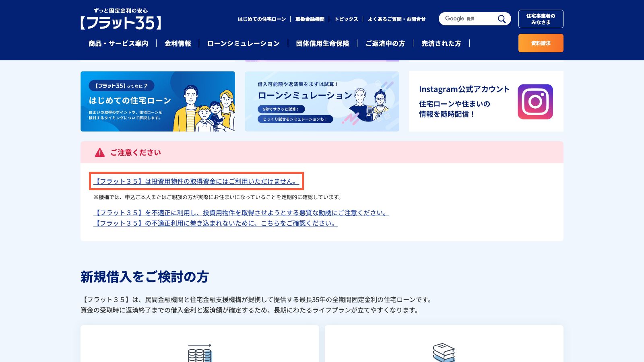
Task: Select ご返済中の方 in navigation
Action: 385,43
